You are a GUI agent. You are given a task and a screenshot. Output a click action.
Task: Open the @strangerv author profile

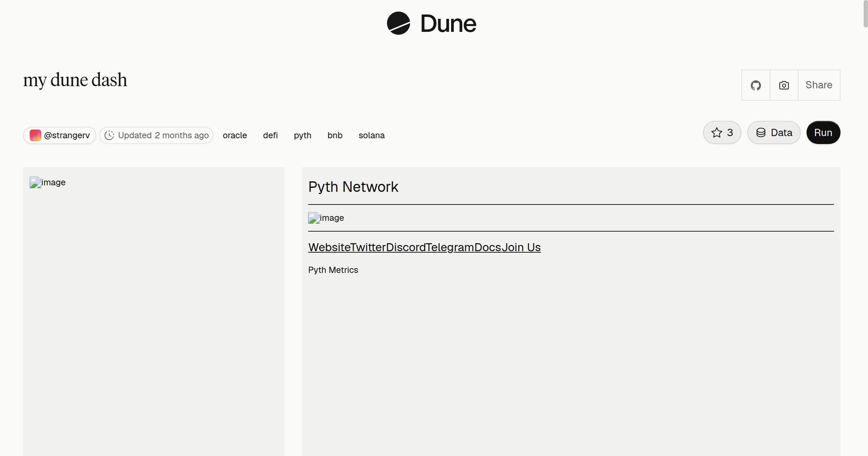[x=60, y=135]
